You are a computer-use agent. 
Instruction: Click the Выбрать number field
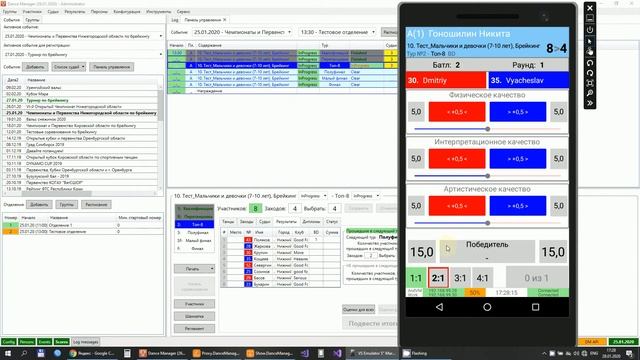(x=334, y=209)
